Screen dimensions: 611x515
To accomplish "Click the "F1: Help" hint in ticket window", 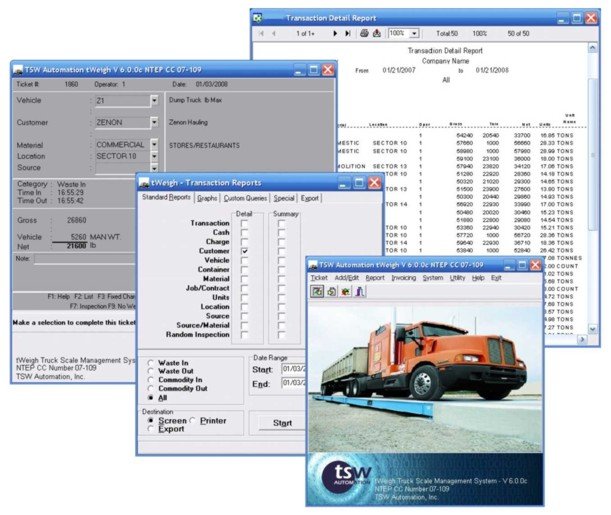I will point(58,297).
